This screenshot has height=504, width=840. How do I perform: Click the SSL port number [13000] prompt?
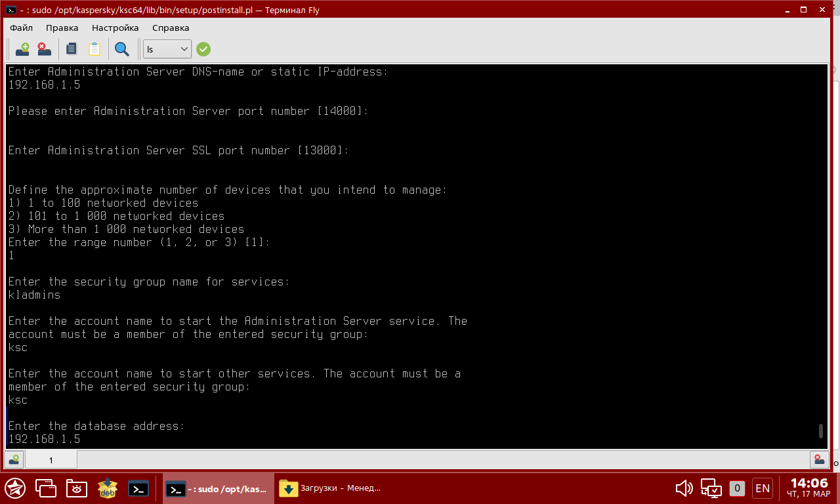coord(178,150)
